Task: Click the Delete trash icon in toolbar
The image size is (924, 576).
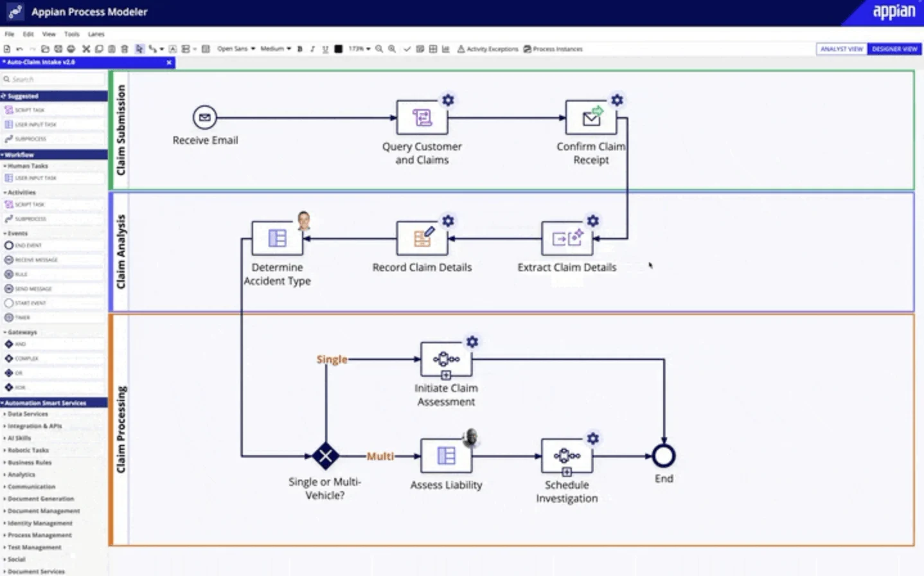Action: tap(124, 49)
